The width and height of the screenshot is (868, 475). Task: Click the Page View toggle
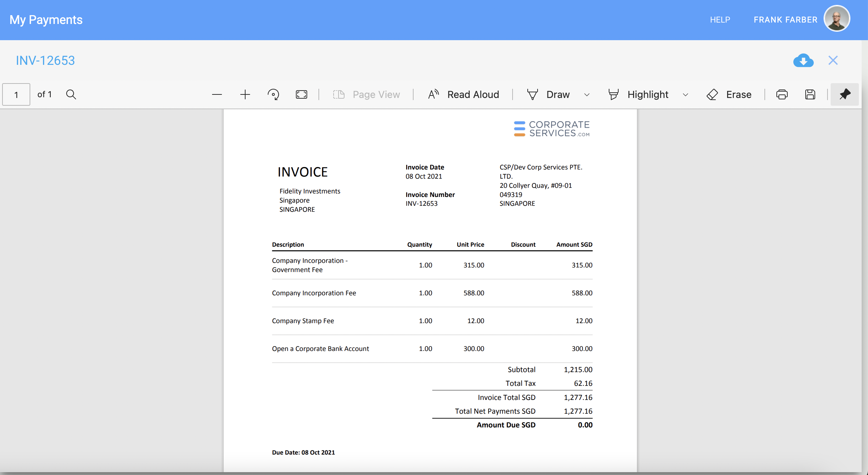coord(365,94)
